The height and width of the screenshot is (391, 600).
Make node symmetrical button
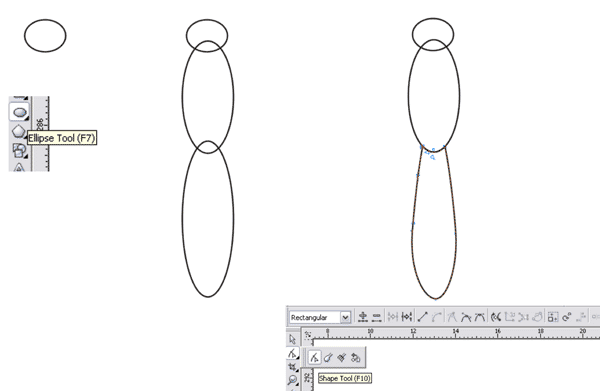pos(479,317)
